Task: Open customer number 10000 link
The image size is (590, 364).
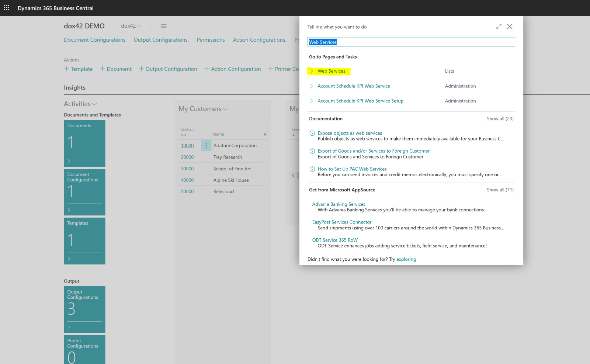Action: tap(187, 146)
